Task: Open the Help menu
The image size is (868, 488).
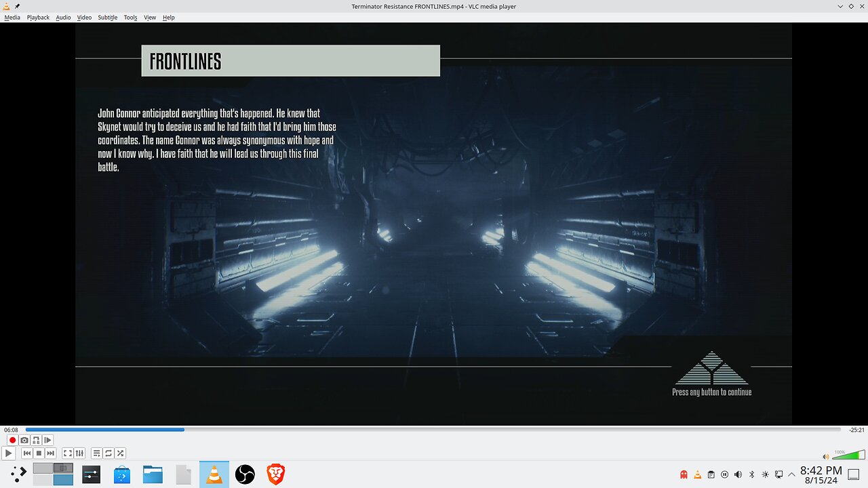Action: [169, 18]
